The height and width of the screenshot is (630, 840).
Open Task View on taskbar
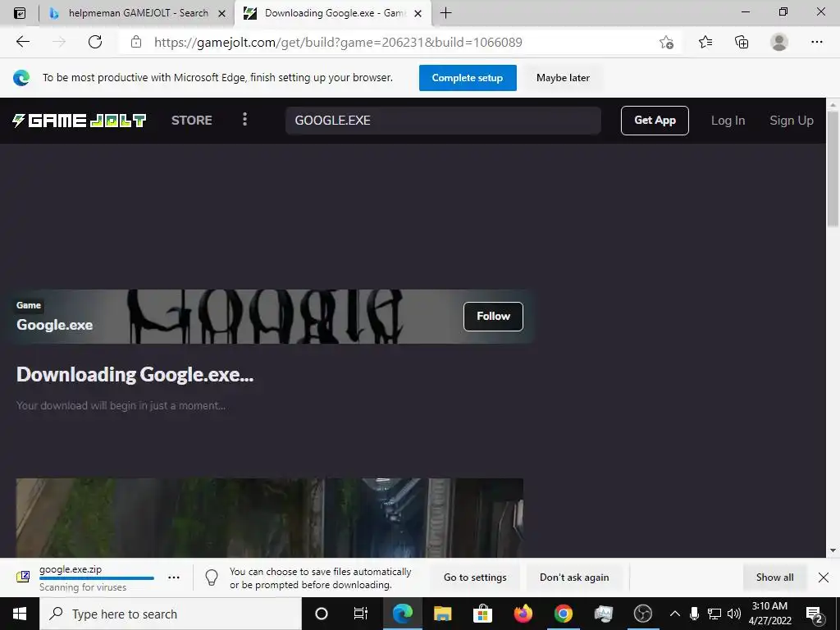361,614
